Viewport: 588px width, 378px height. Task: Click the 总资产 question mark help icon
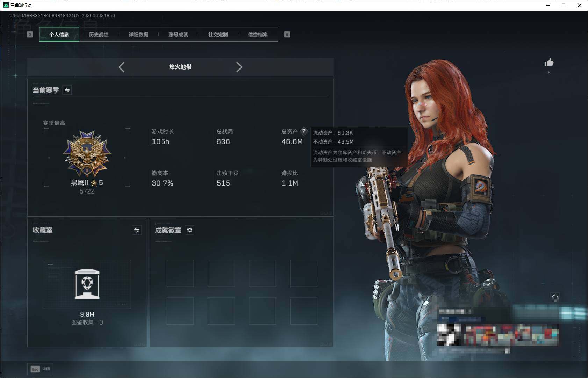(x=304, y=131)
